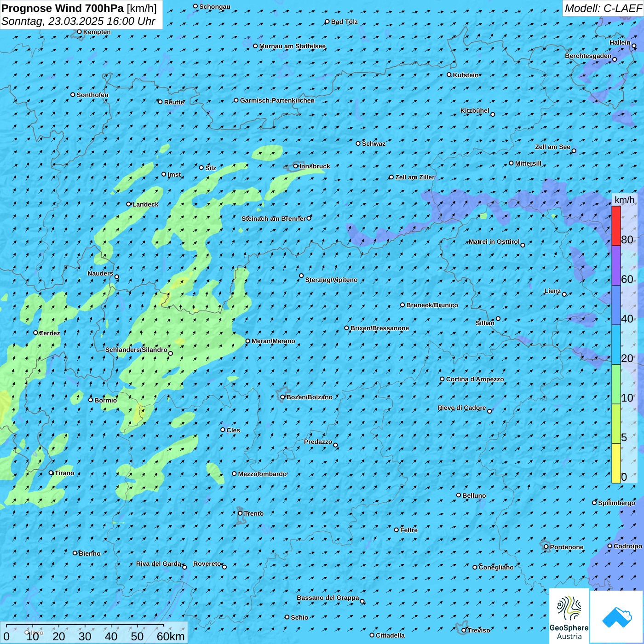
Task: Click the red 80 km/h legend color
Action: 616,226
